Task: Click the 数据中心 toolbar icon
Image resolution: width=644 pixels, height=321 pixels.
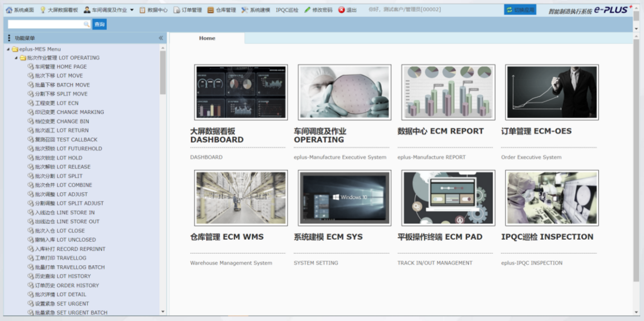Action: [x=142, y=10]
